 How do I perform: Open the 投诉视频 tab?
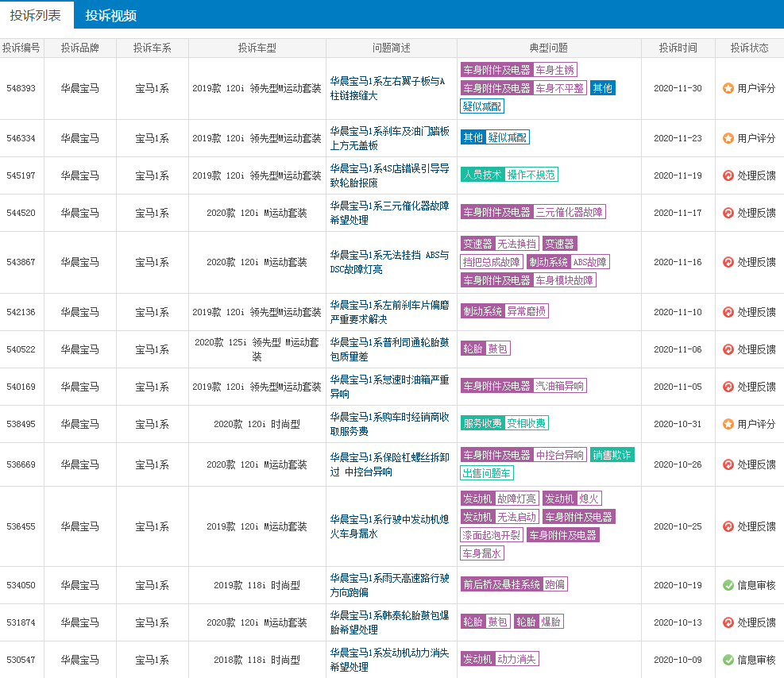tap(110, 16)
